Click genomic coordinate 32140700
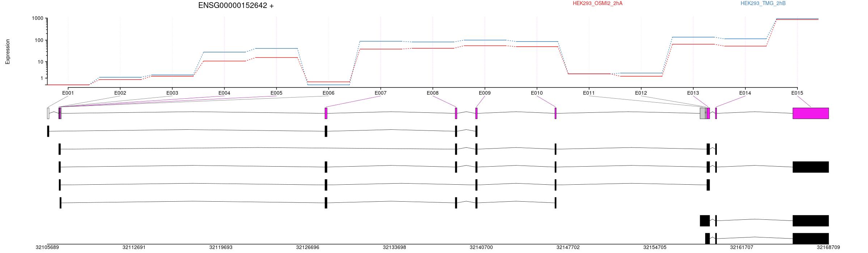The height and width of the screenshot is (253, 868). (481, 248)
